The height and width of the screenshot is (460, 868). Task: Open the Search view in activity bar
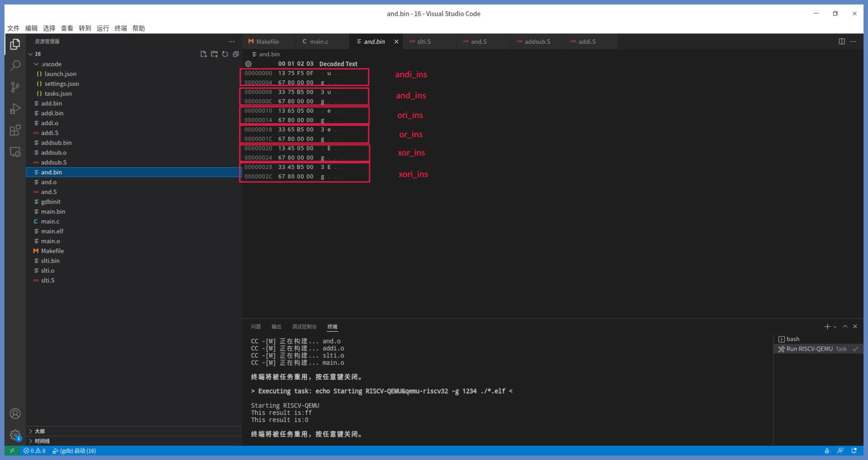point(15,66)
